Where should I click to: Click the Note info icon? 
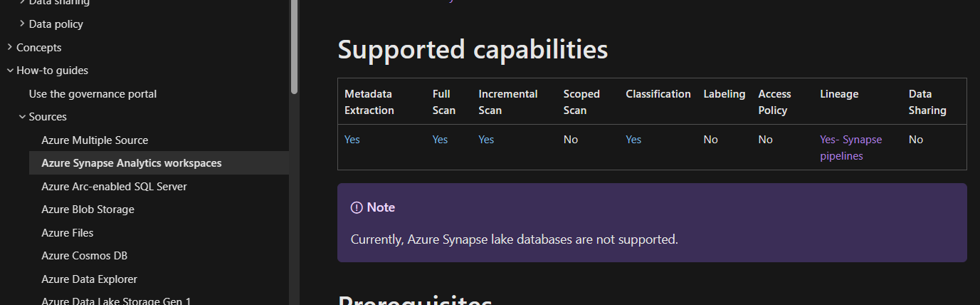pos(357,207)
